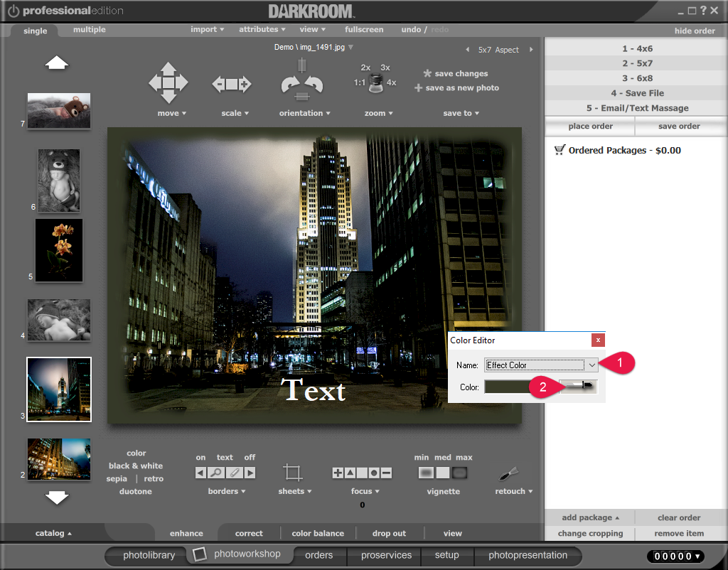
Task: Click the sheets crop icon
Action: pyautogui.click(x=291, y=473)
